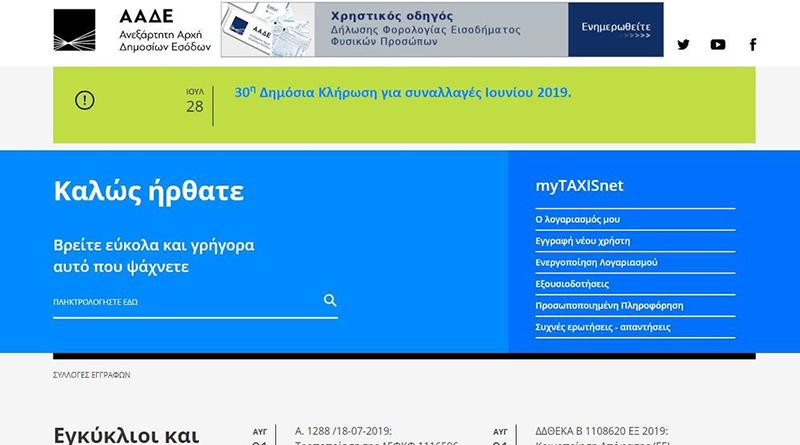Viewport: 800px width, 445px height.
Task: Focus the ΠΛΗΚΤΡΟΛΟΓΗΣΤΕ ΕΔΩ search field
Action: (185, 301)
